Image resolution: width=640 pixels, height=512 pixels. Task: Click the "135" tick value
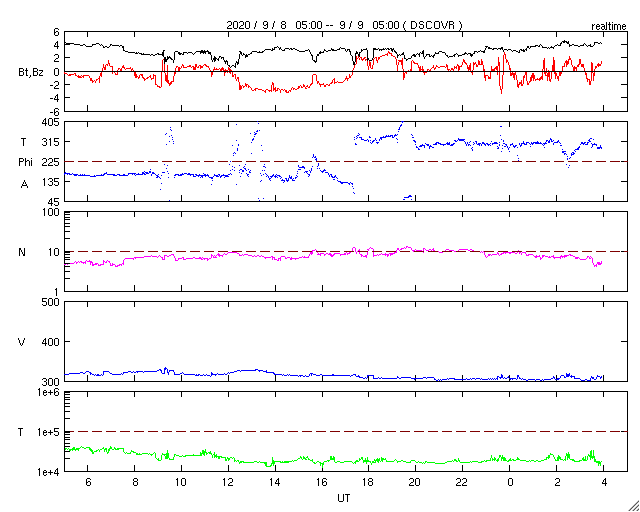click(51, 182)
